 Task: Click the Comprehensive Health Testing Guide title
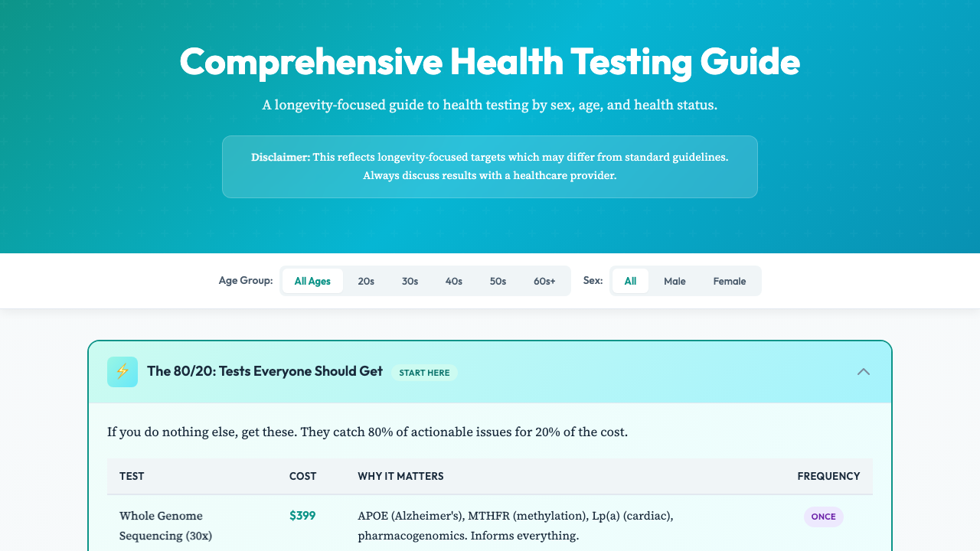point(489,62)
